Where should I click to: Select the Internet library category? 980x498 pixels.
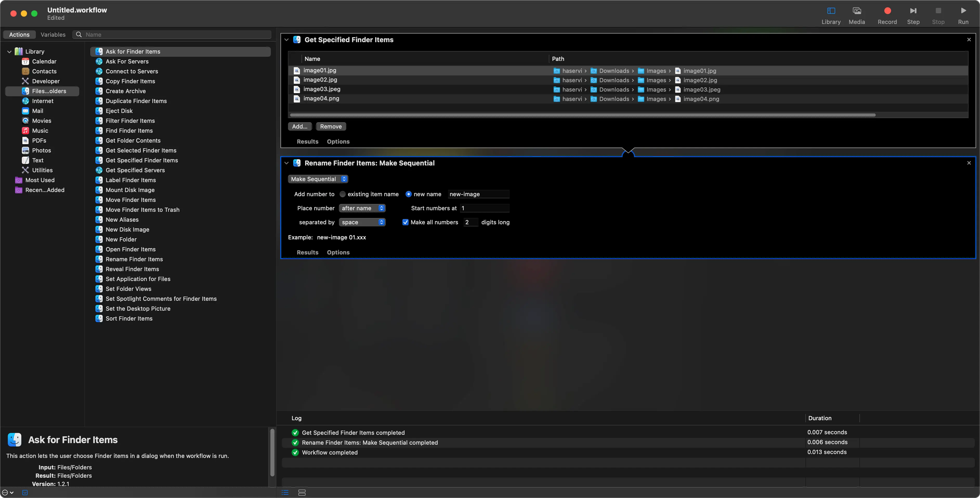click(x=43, y=101)
